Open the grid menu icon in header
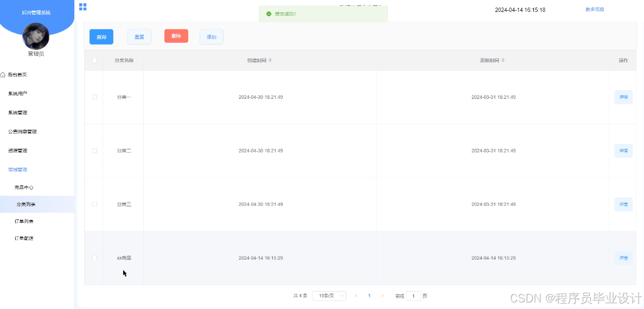Screen dimensions: 644x309 coord(82,7)
